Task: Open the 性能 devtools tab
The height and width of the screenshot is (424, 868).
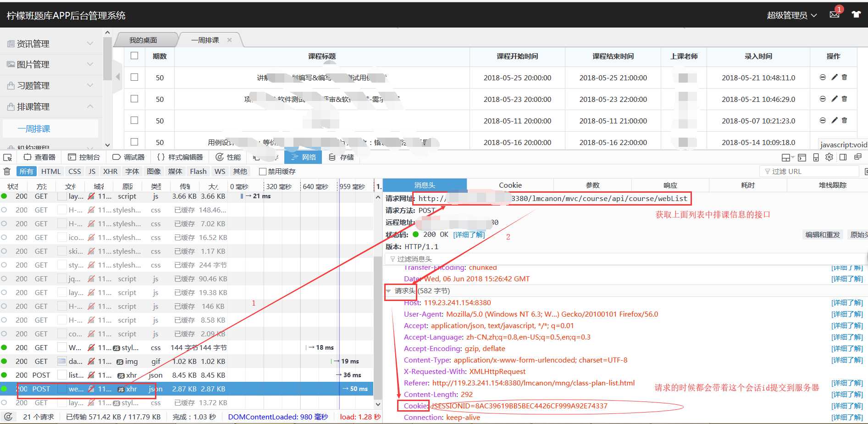Action: tap(228, 157)
